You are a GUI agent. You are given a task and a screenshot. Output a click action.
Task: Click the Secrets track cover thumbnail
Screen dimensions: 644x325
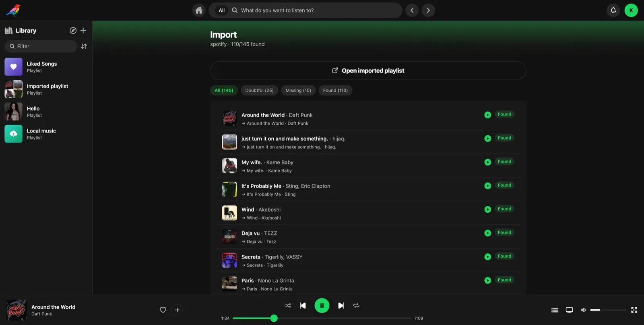click(x=229, y=260)
